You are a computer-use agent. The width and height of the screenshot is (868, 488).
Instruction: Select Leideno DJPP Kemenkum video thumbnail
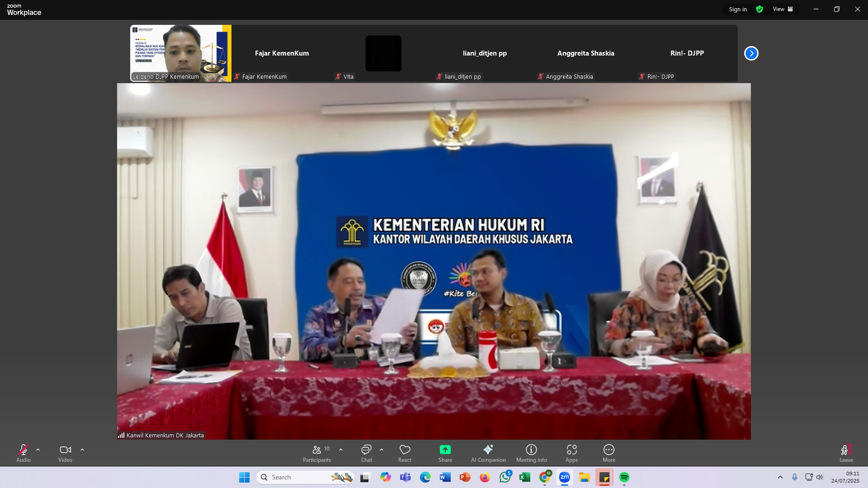pos(181,53)
